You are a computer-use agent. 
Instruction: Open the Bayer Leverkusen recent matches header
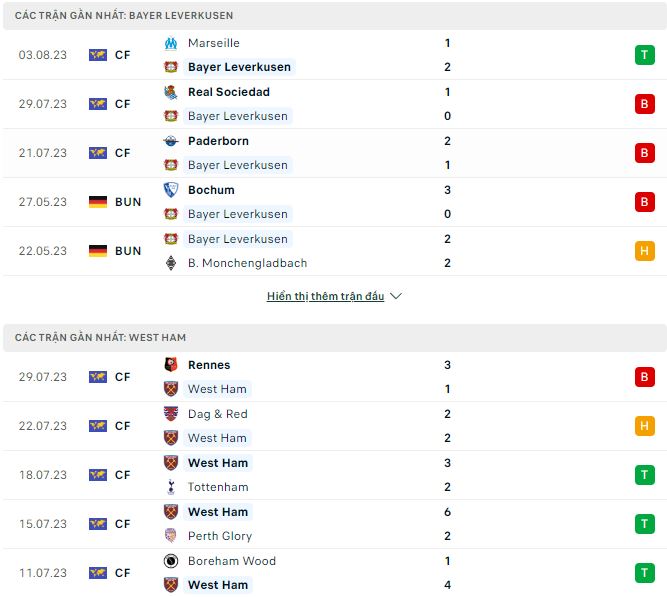pyautogui.click(x=125, y=16)
